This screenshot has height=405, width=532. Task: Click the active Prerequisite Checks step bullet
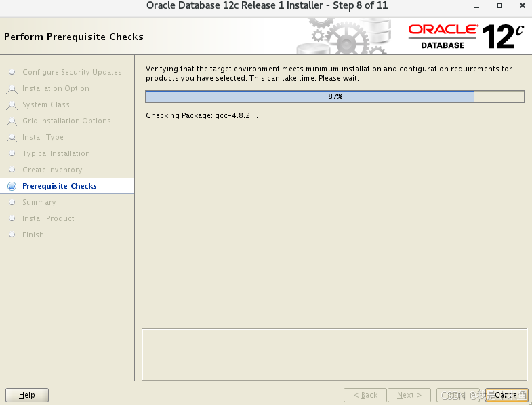(12, 186)
